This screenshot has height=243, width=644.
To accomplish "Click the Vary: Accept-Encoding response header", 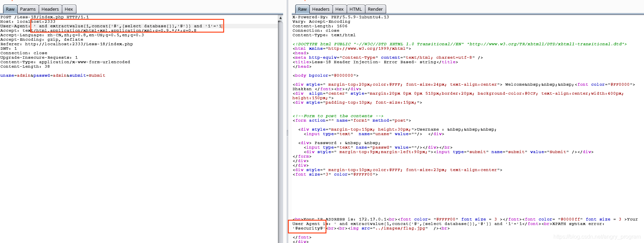I will [321, 21].
